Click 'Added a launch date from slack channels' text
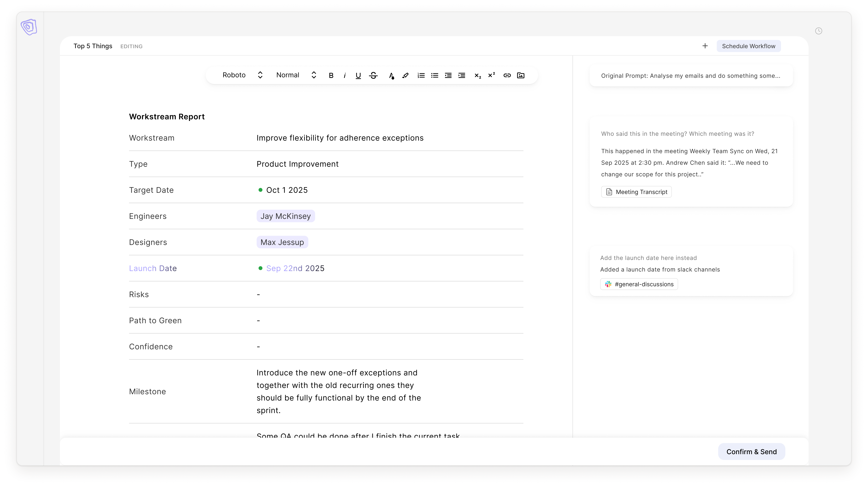The height and width of the screenshot is (487, 868). coord(660,269)
